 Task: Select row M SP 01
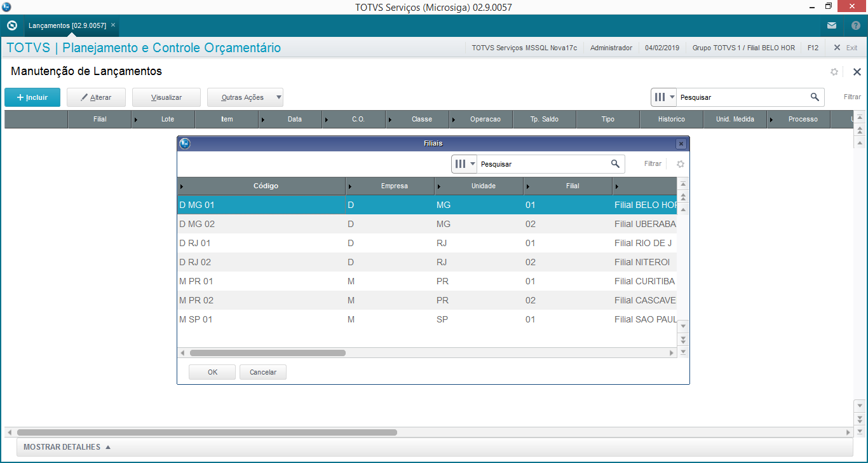coord(427,319)
